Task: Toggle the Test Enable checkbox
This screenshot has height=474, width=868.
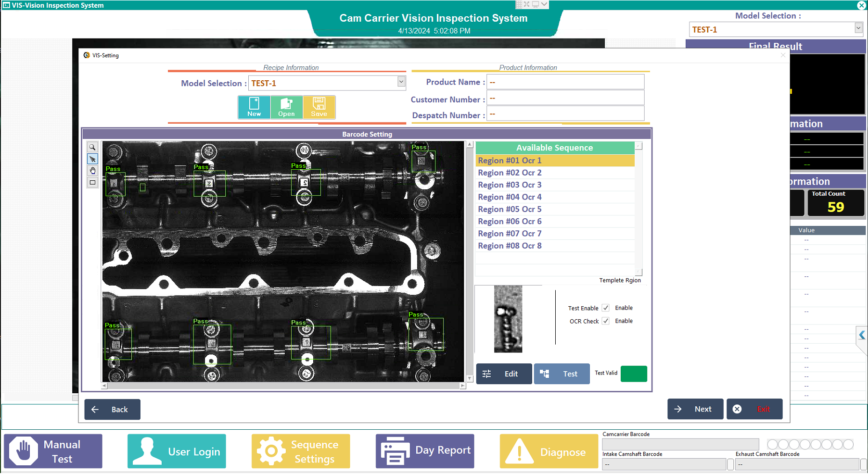Action: point(606,308)
